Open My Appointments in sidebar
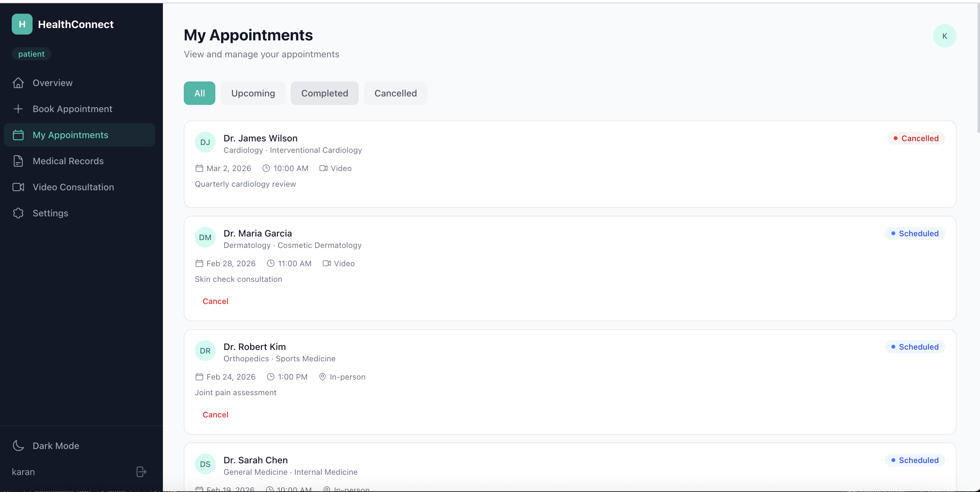980x492 pixels. pyautogui.click(x=70, y=135)
